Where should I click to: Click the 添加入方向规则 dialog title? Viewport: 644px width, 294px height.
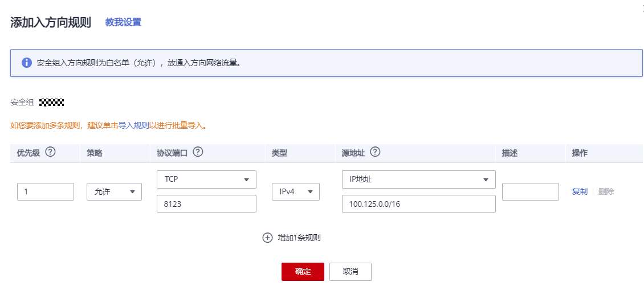[x=51, y=23]
